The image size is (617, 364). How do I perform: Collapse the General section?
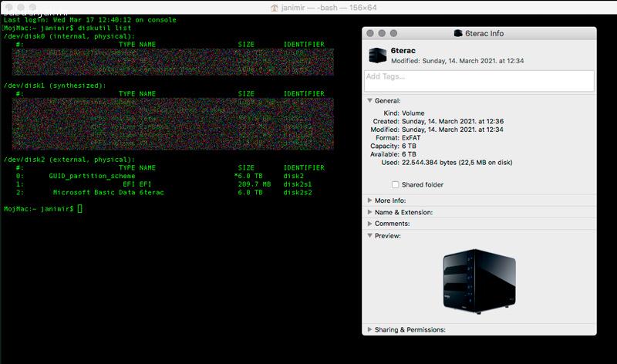click(x=370, y=100)
